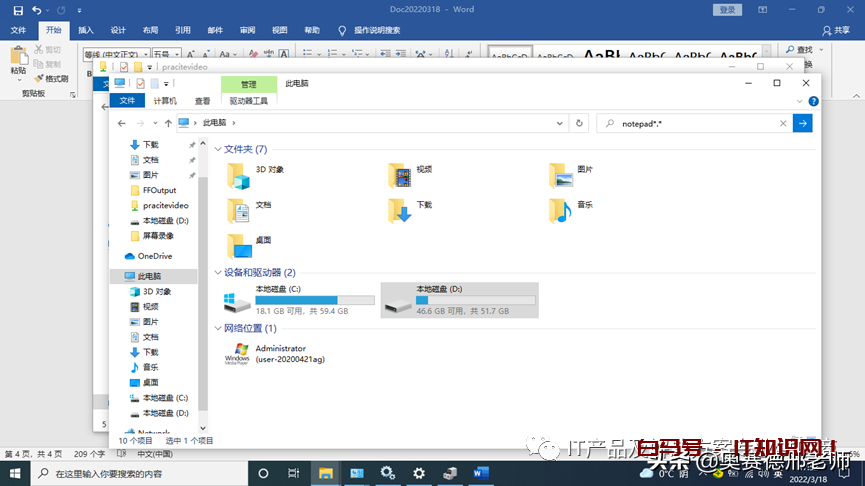Image resolution: width=865 pixels, height=486 pixels.
Task: Open the address bar history dropdown
Action: [561, 123]
